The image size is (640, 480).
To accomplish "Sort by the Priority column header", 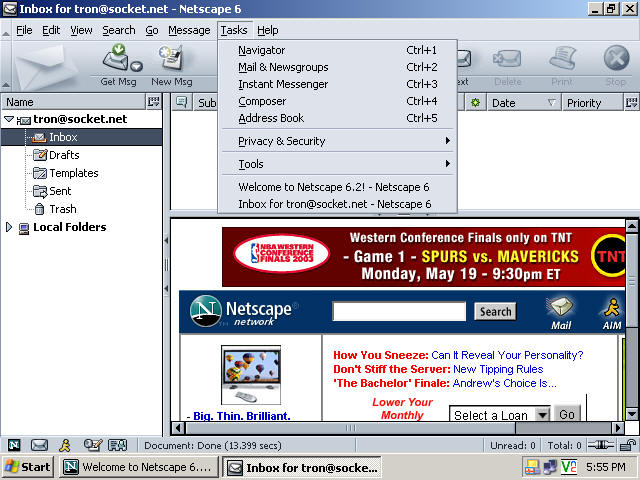I will [x=593, y=103].
